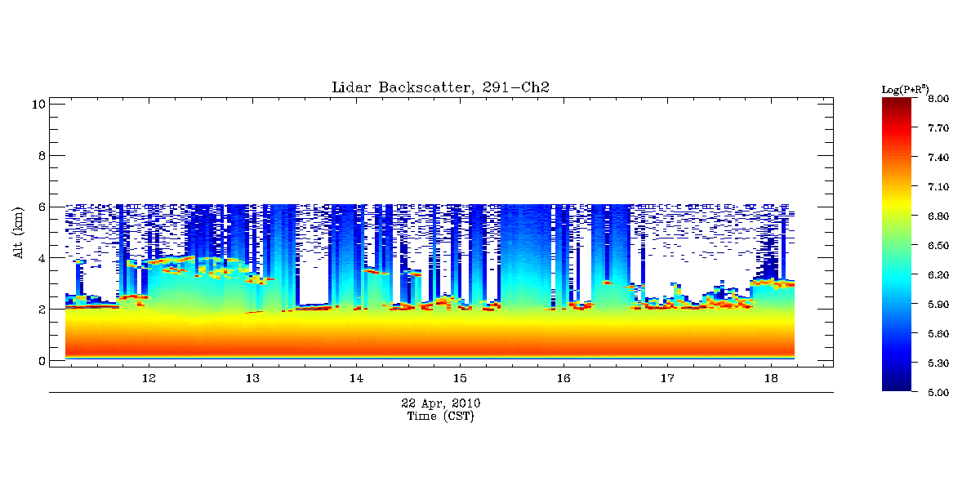The width and height of the screenshot is (980, 490).
Task: Click the x-axis tick label '12'
Action: [149, 378]
